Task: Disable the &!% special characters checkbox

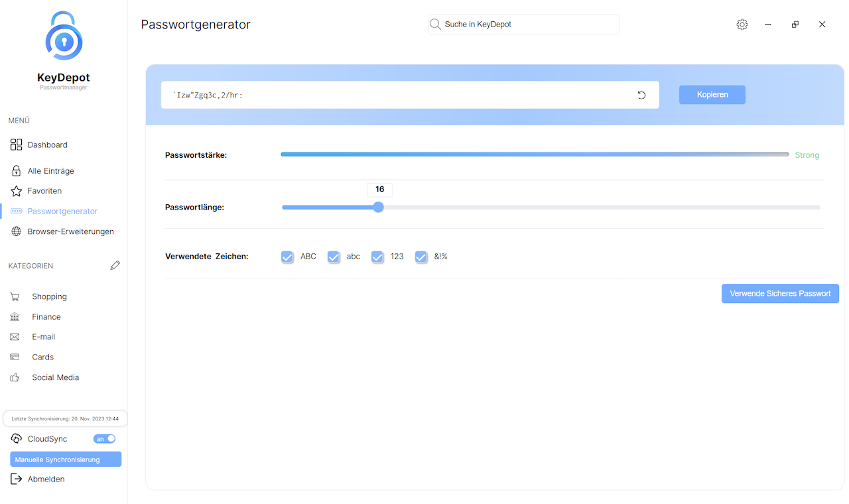Action: point(421,257)
